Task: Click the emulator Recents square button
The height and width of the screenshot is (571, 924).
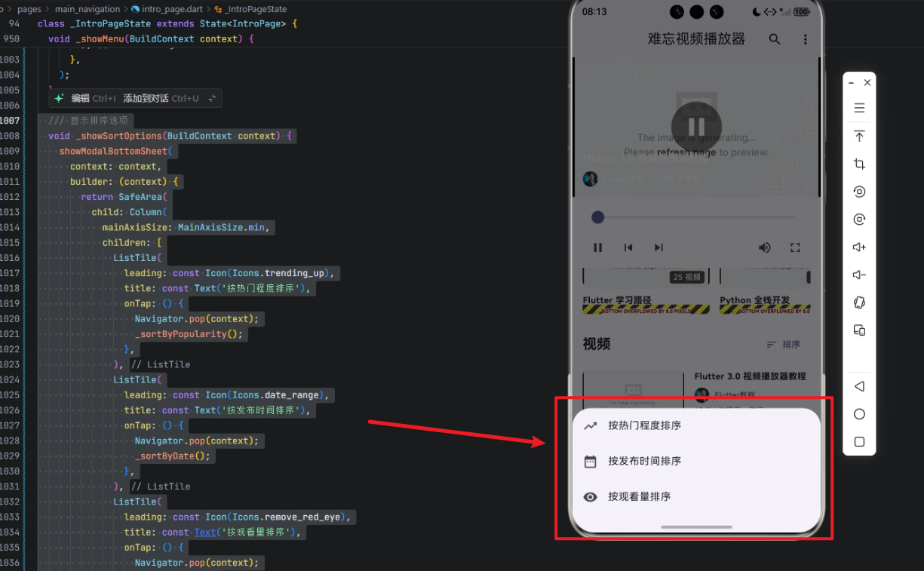Action: click(859, 442)
